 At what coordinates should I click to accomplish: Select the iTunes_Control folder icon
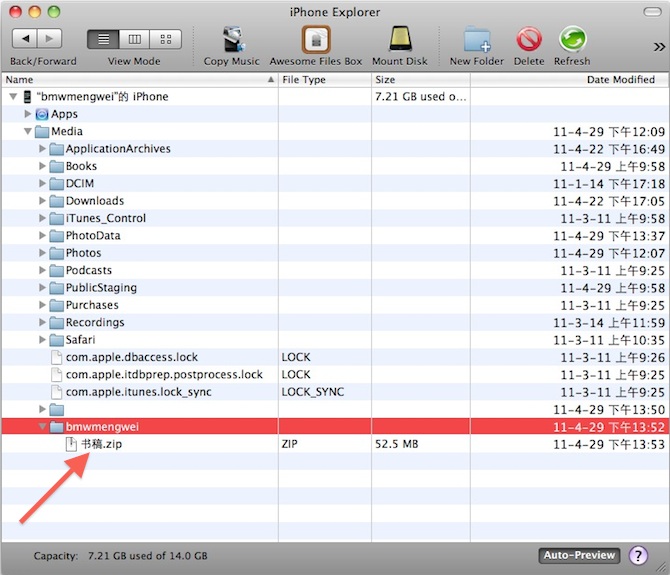(56, 218)
